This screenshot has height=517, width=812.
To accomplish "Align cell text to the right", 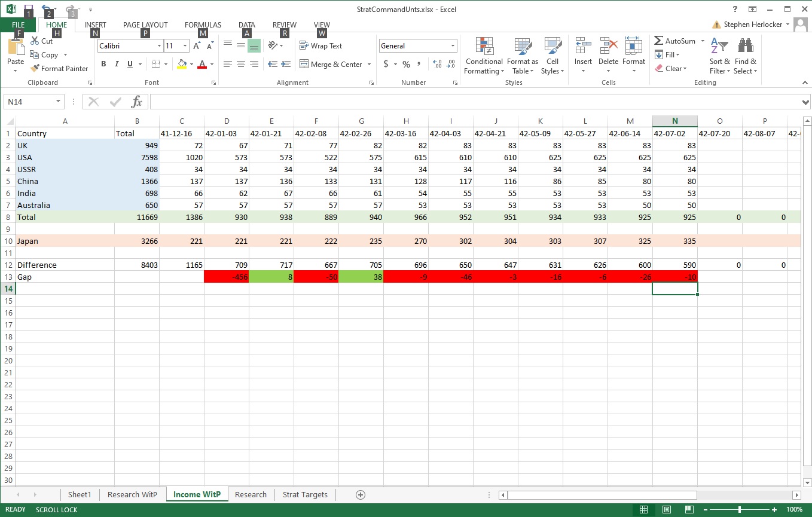I will pyautogui.click(x=254, y=64).
